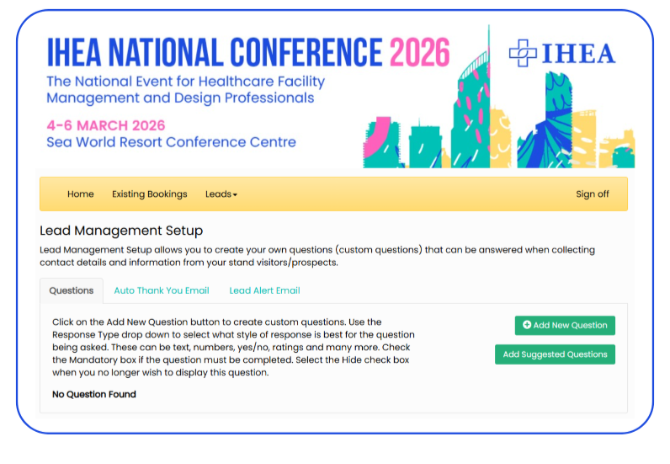Open the Leads dropdown menu
The width and height of the screenshot is (670, 464).
click(x=220, y=194)
